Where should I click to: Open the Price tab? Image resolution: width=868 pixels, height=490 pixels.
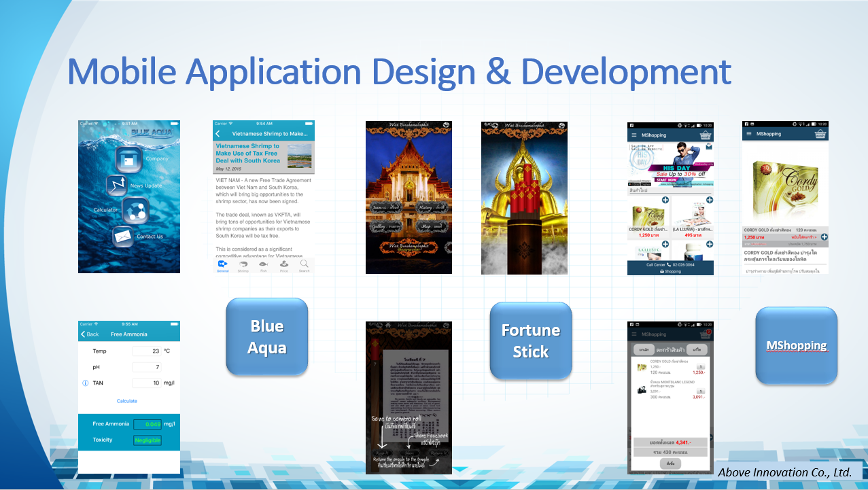coord(283,266)
